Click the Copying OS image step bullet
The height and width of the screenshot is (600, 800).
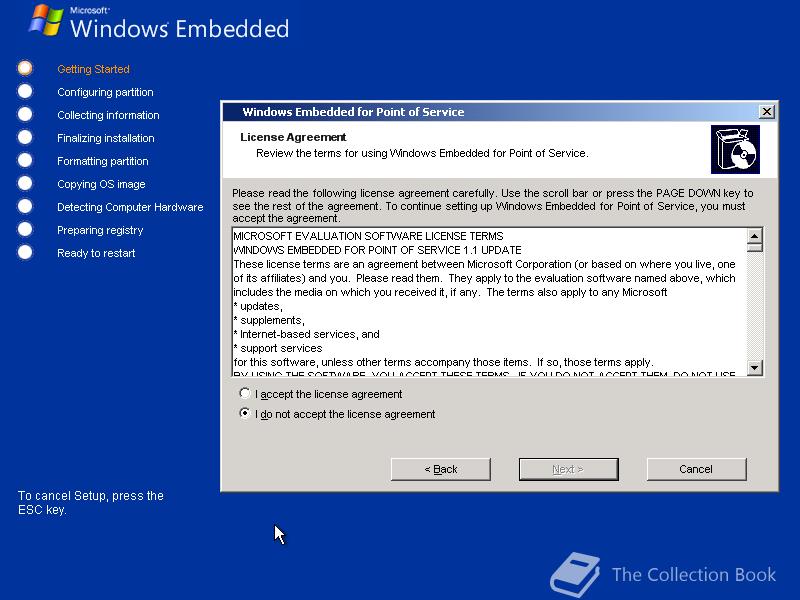point(25,183)
